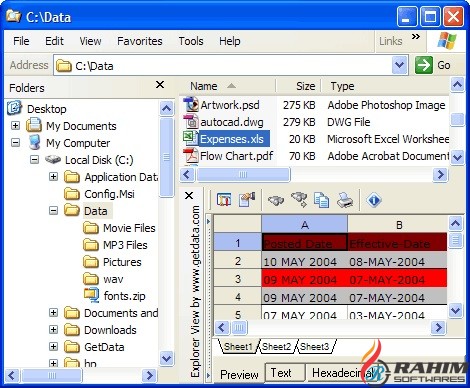This screenshot has height=388, width=470.
Task: Expand the Documents and Settings node
Action: (x=53, y=312)
